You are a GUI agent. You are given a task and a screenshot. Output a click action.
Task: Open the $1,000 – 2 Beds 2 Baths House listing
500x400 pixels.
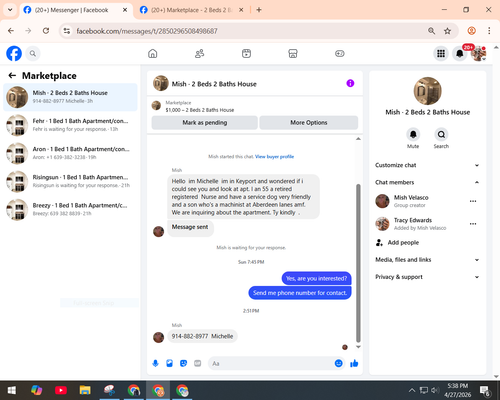click(200, 110)
